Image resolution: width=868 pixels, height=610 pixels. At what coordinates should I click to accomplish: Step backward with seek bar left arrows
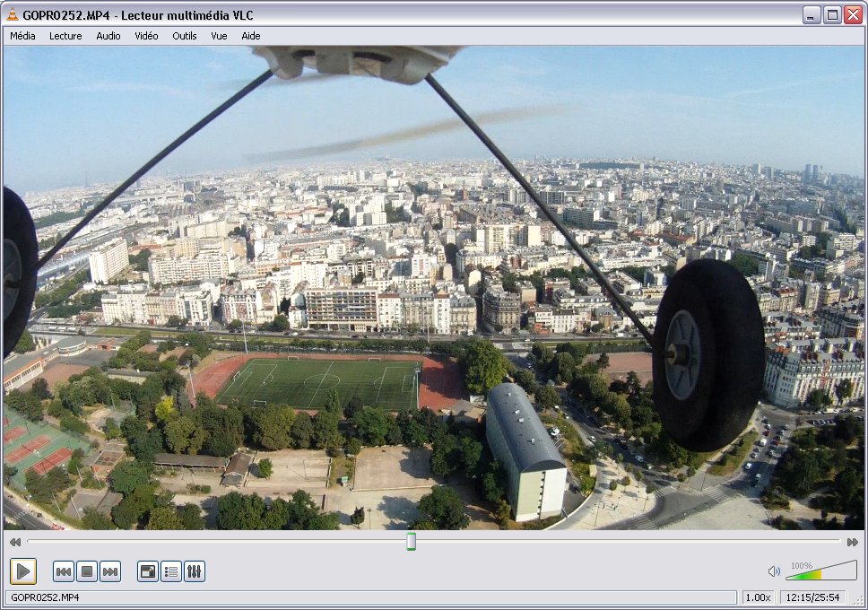click(15, 542)
